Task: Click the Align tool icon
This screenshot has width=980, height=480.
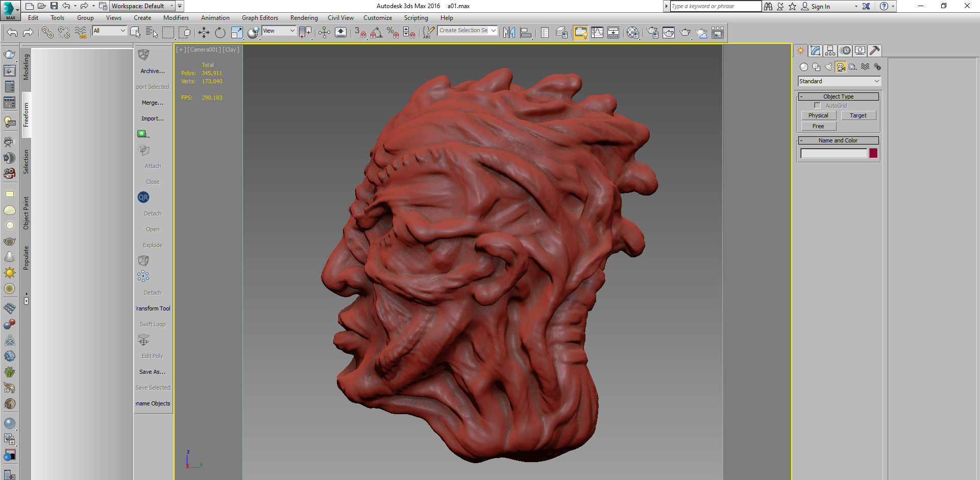Action: tap(526, 33)
